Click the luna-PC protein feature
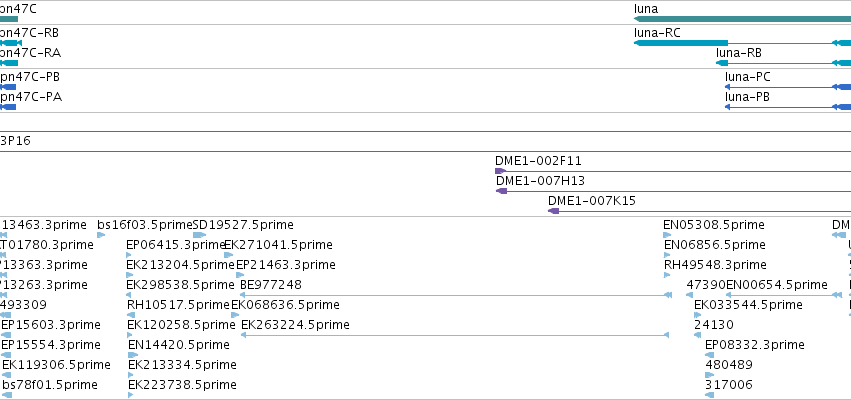The image size is (851, 400). (x=788, y=87)
